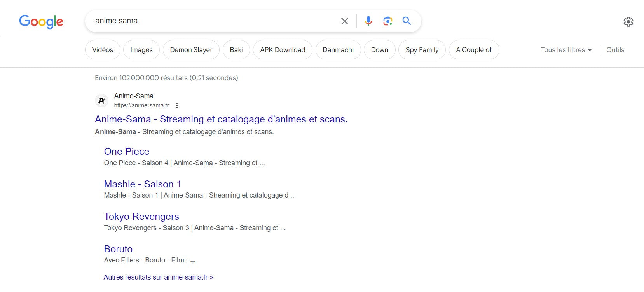The image size is (644, 292).
Task: Pick the Down filter chip
Action: click(x=380, y=50)
